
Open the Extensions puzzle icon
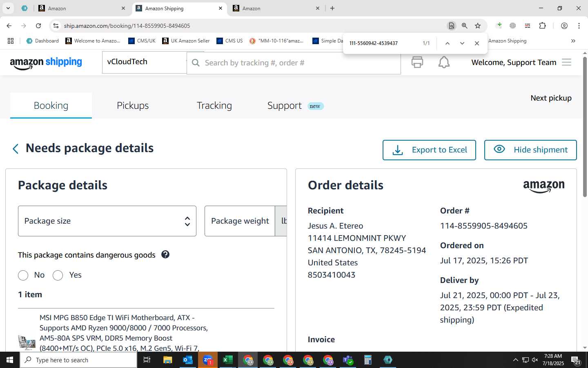(542, 26)
